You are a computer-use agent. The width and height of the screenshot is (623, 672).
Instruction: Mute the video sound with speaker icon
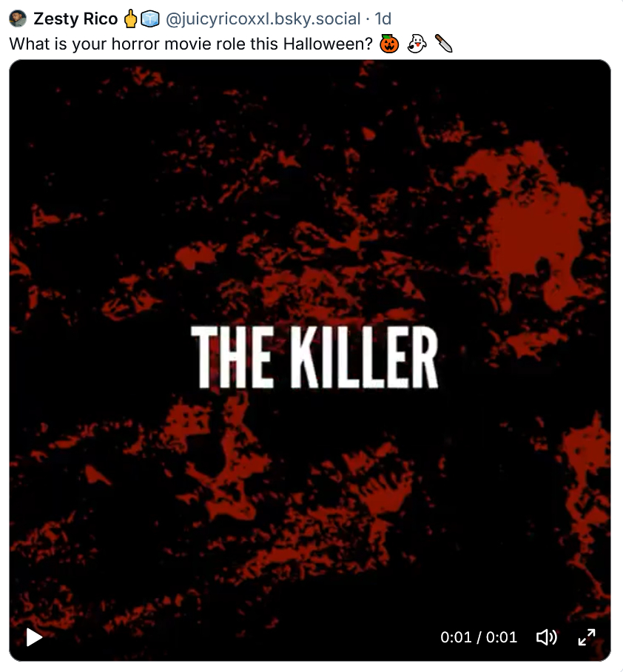point(547,637)
